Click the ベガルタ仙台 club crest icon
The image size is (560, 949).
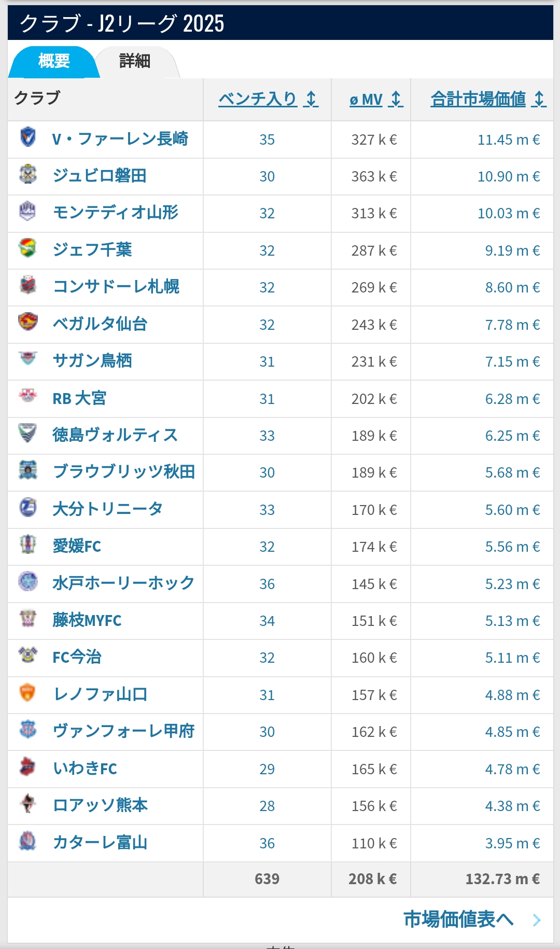pos(28,322)
